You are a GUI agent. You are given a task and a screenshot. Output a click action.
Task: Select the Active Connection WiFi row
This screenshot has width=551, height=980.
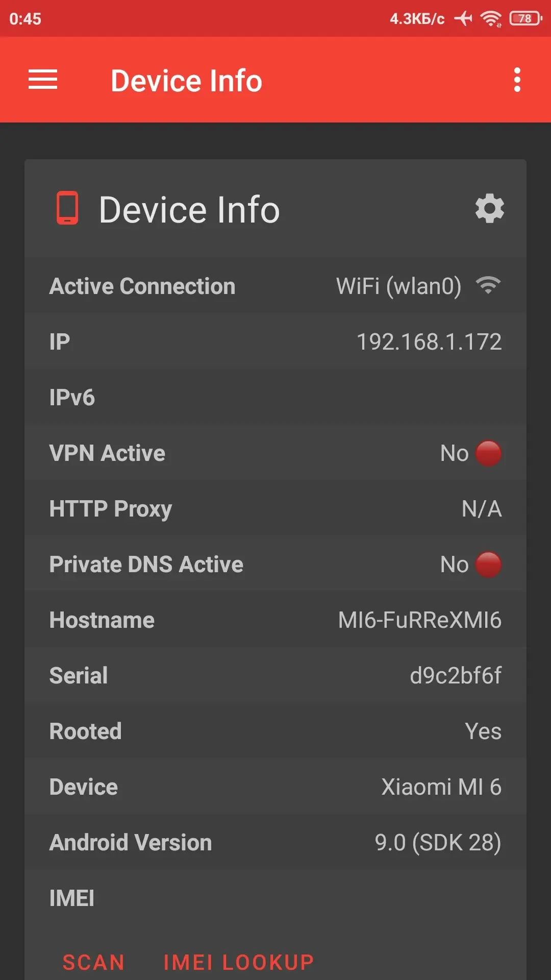pos(275,286)
